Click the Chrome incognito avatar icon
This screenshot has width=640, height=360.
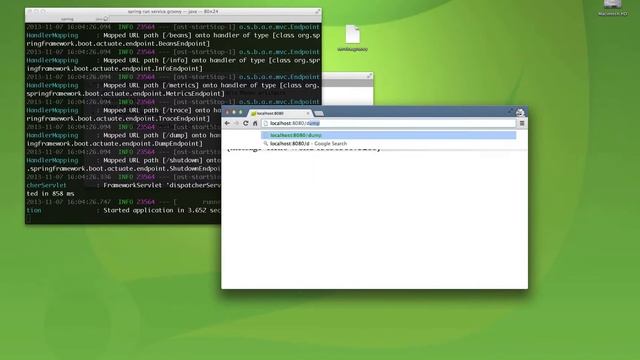click(x=520, y=112)
